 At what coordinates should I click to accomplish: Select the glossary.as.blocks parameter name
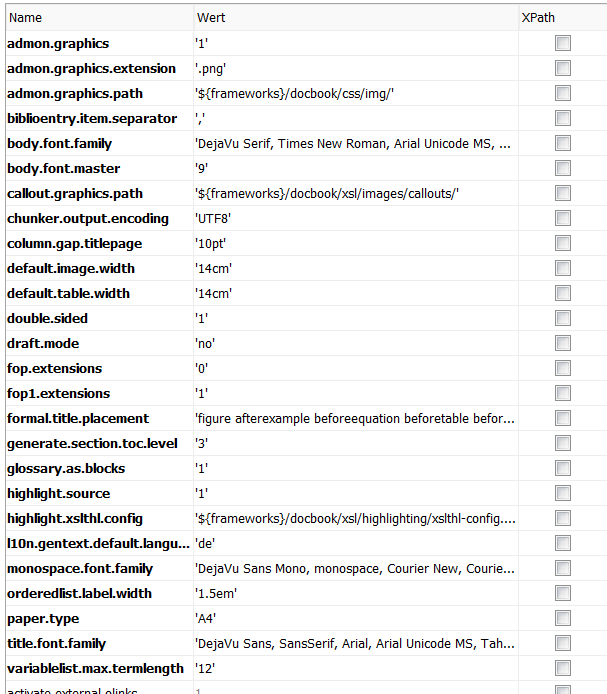(66, 469)
